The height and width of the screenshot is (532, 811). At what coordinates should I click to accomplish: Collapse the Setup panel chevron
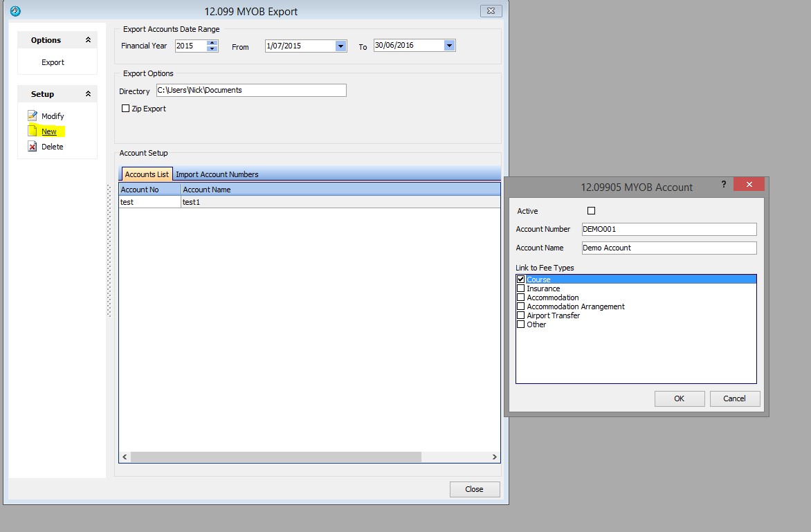point(88,94)
